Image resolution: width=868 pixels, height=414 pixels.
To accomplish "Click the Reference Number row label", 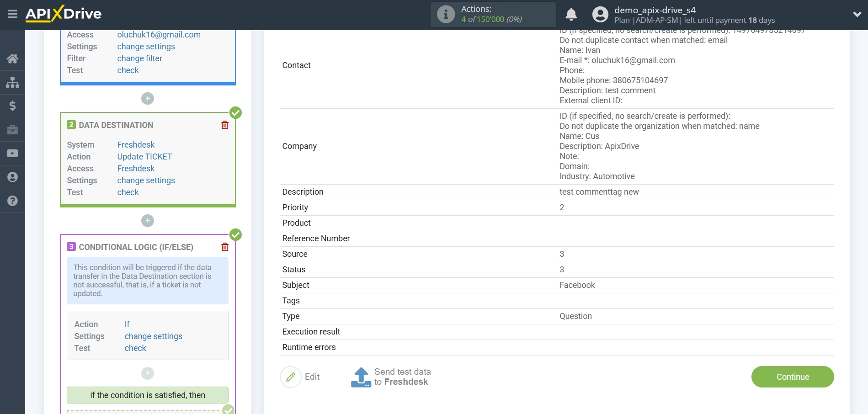I will pyautogui.click(x=316, y=239).
